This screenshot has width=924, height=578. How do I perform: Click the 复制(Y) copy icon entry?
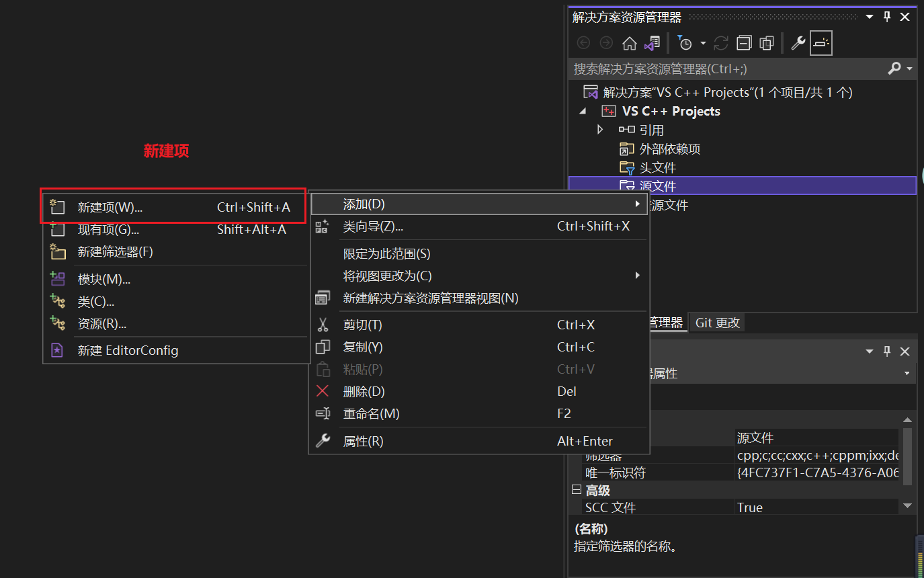(479, 347)
